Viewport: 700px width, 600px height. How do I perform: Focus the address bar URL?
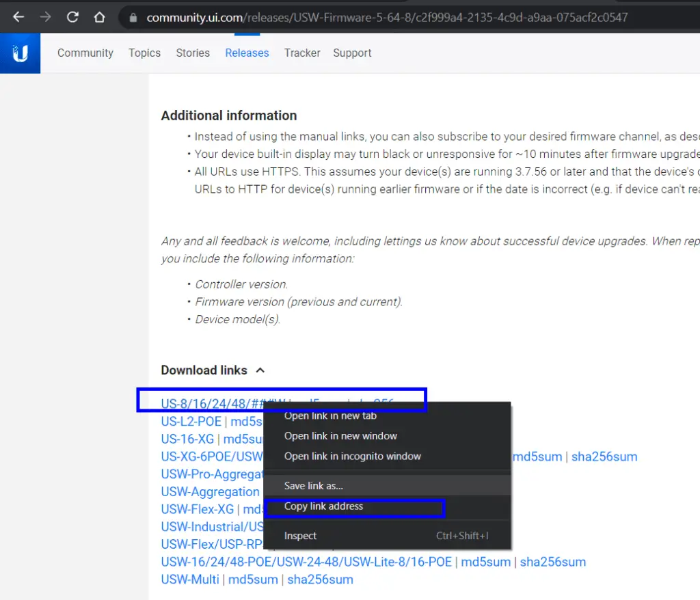387,17
